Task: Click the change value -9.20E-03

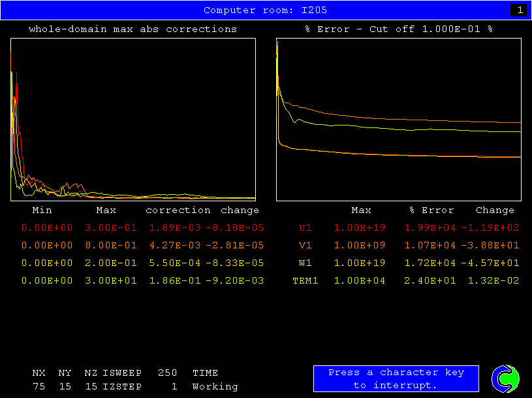Action: (x=235, y=280)
